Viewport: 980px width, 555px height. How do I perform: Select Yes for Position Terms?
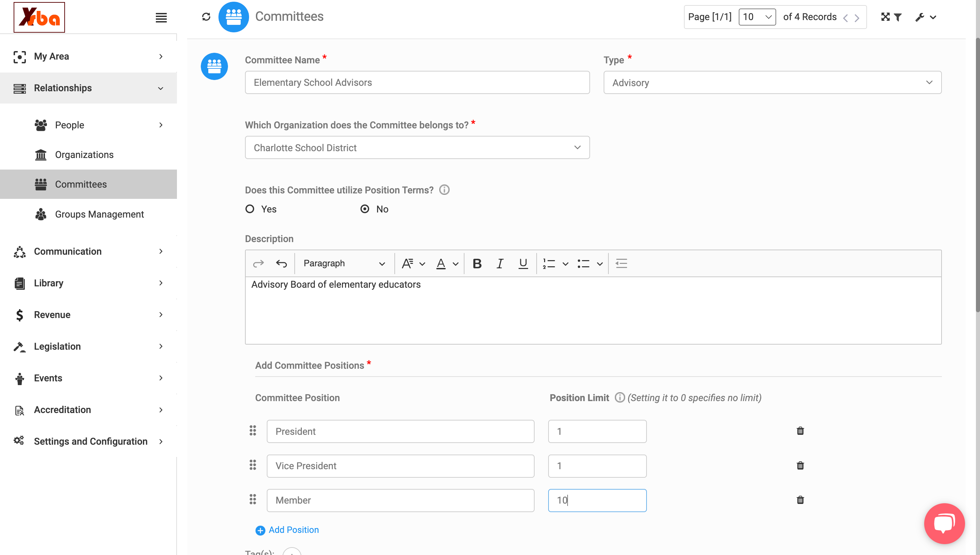click(x=250, y=209)
